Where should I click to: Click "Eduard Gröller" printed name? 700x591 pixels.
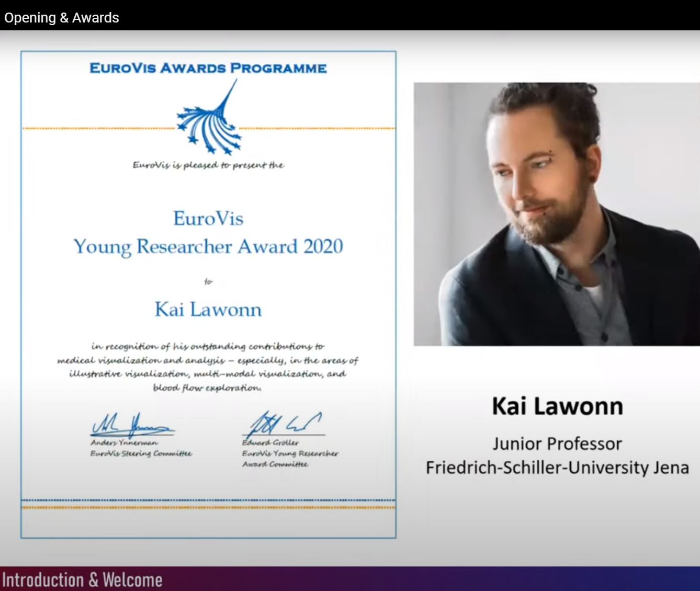(x=270, y=442)
